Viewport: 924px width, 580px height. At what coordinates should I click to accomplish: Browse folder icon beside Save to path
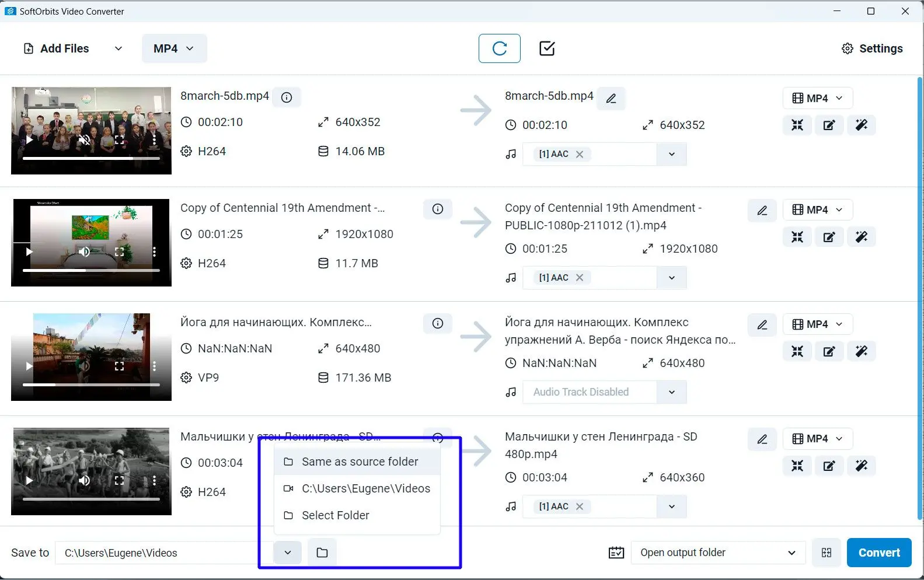pos(322,553)
